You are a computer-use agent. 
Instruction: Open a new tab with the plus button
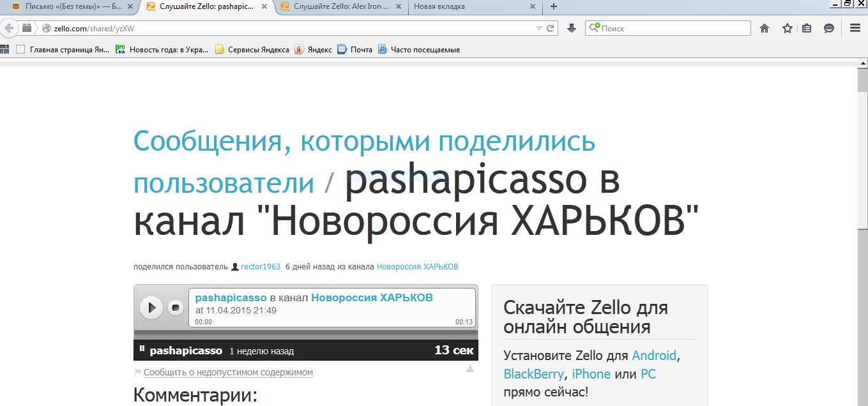click(554, 6)
